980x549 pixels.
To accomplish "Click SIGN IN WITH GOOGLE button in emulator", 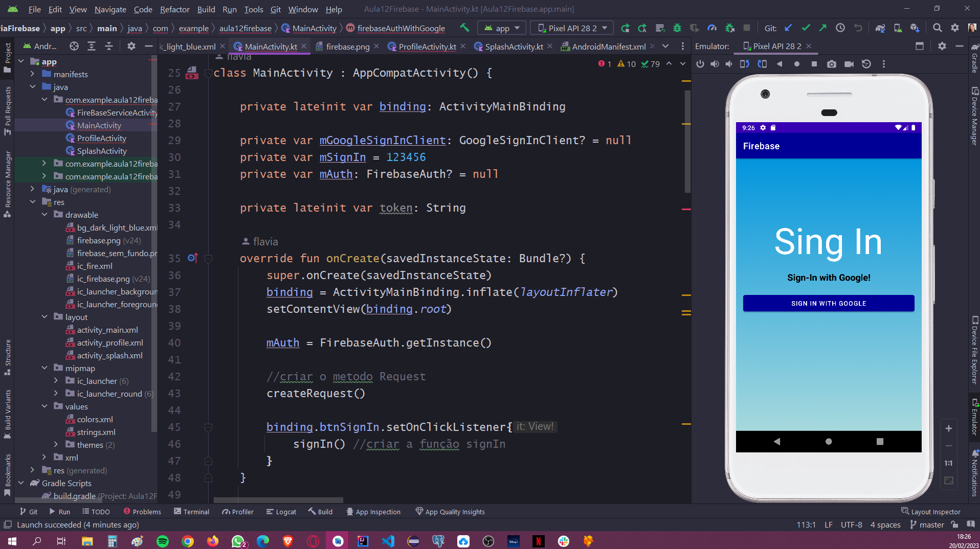I will click(x=829, y=303).
